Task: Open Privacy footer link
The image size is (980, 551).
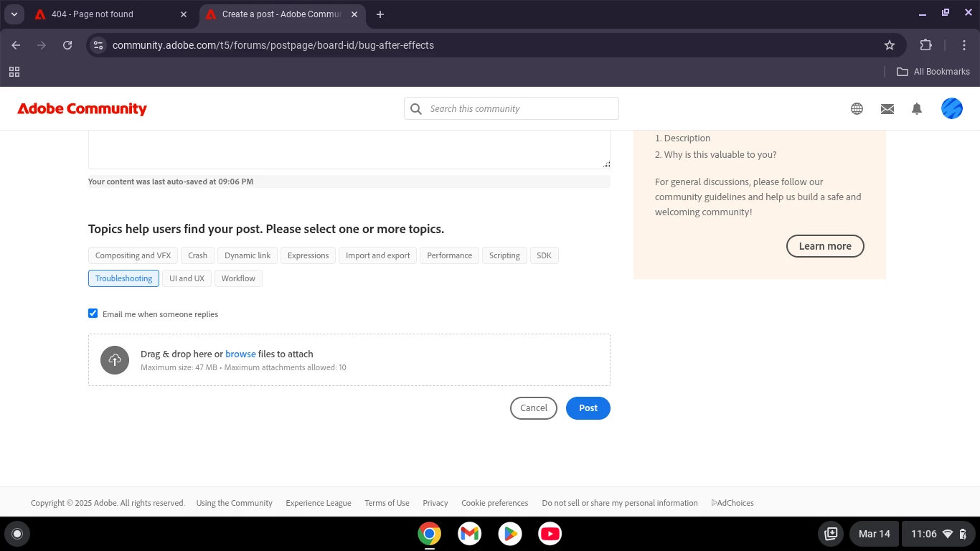Action: click(x=435, y=503)
